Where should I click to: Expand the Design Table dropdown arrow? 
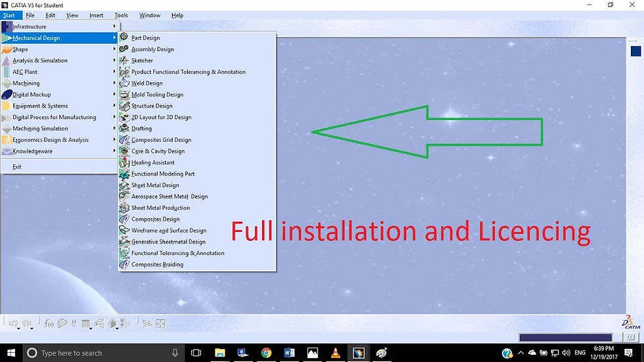coord(91,328)
